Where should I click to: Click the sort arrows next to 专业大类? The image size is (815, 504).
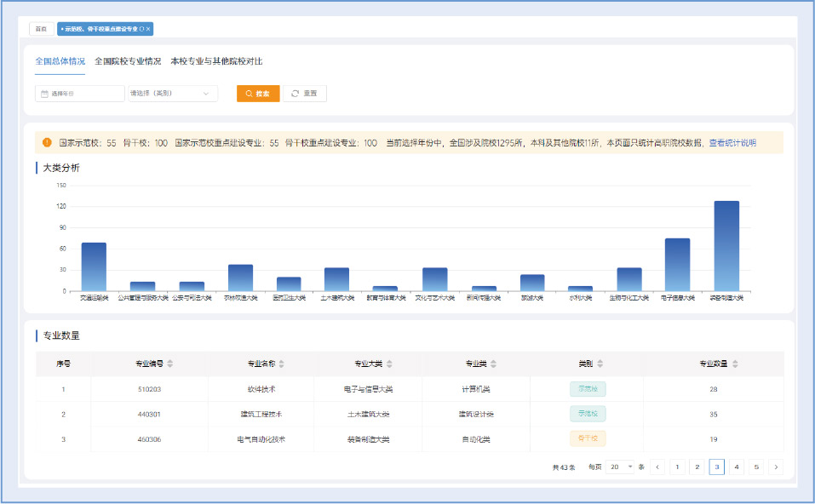point(390,364)
